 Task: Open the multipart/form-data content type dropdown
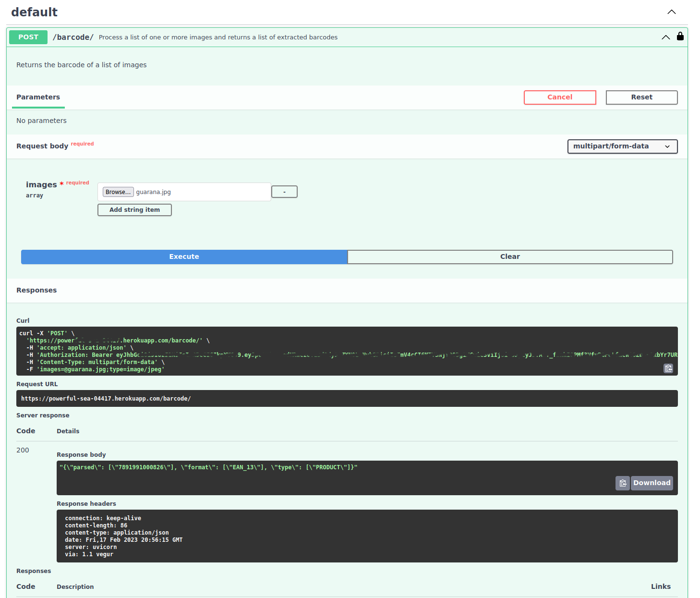622,146
